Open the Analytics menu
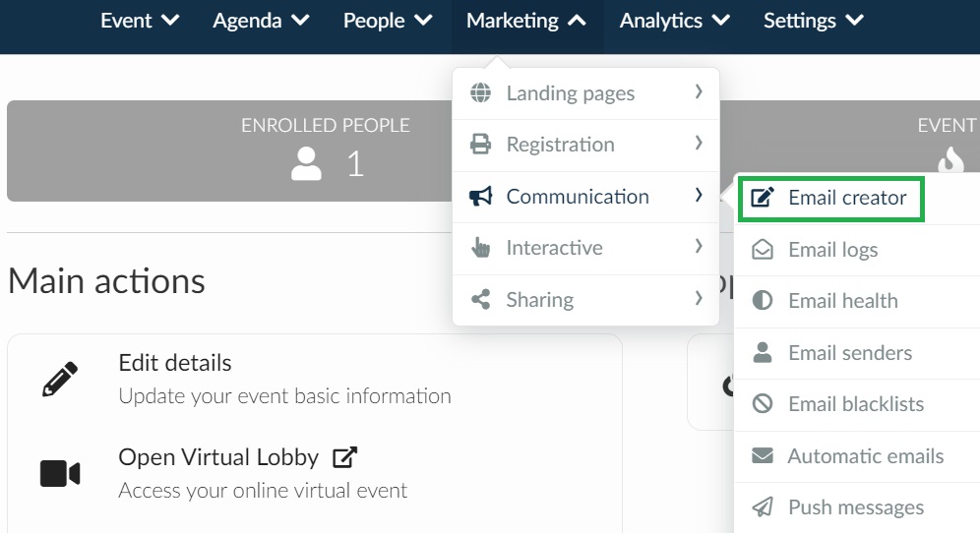Viewport: 980px width, 535px height. pyautogui.click(x=674, y=21)
